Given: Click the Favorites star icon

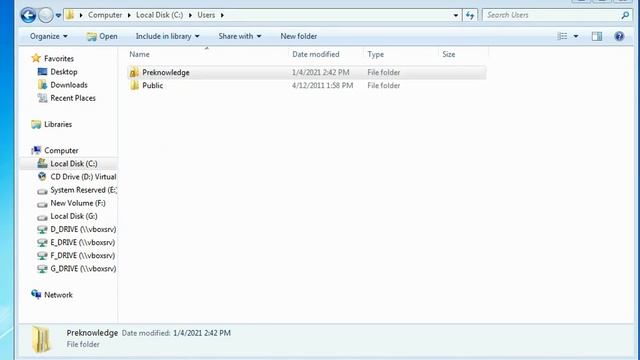Looking at the screenshot, I should (x=36, y=58).
